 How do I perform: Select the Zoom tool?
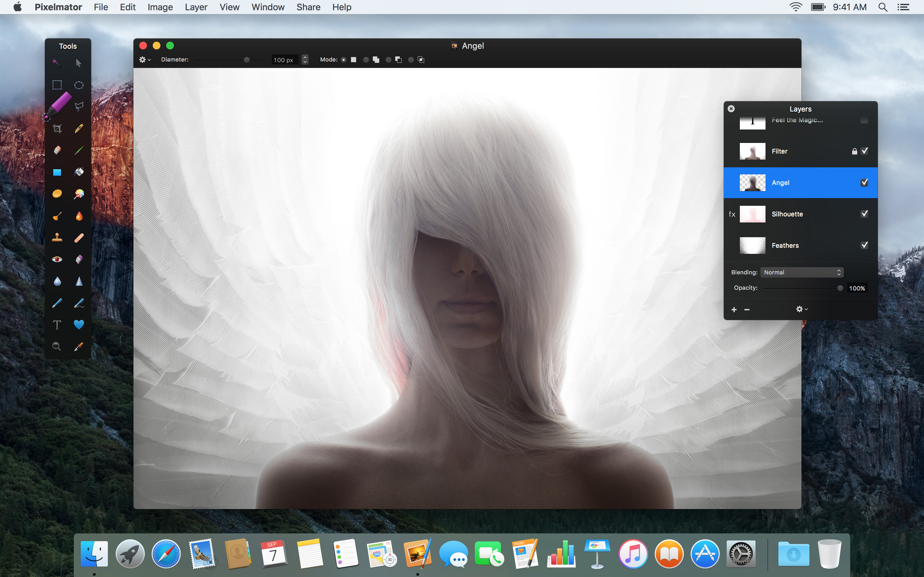pos(56,346)
